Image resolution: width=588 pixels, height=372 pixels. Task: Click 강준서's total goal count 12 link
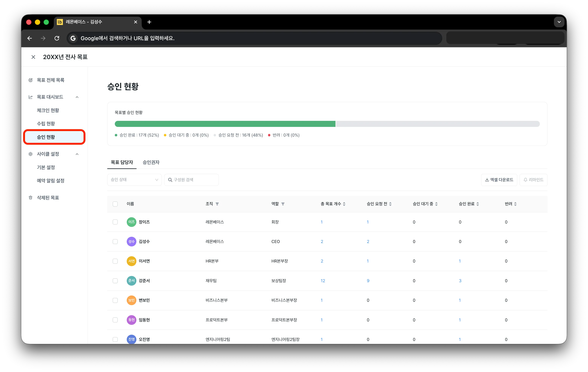(323, 281)
